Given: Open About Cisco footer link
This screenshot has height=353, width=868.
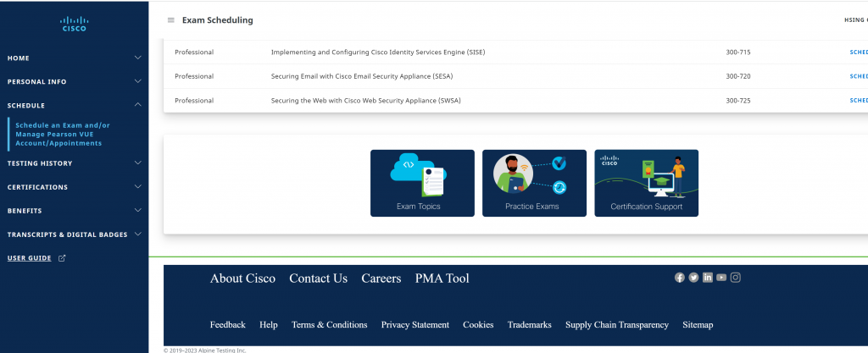Looking at the screenshot, I should [x=242, y=279].
